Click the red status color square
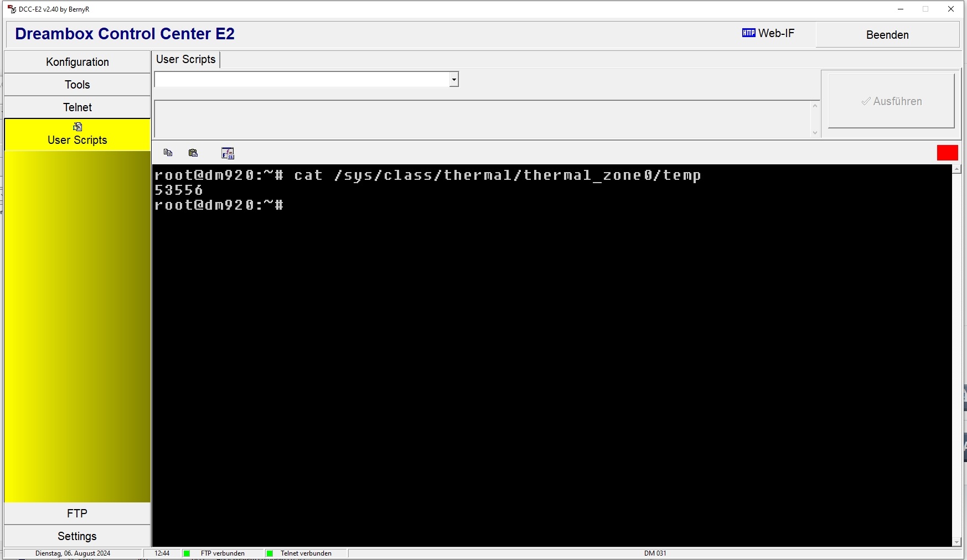The height and width of the screenshot is (560, 967). point(947,153)
